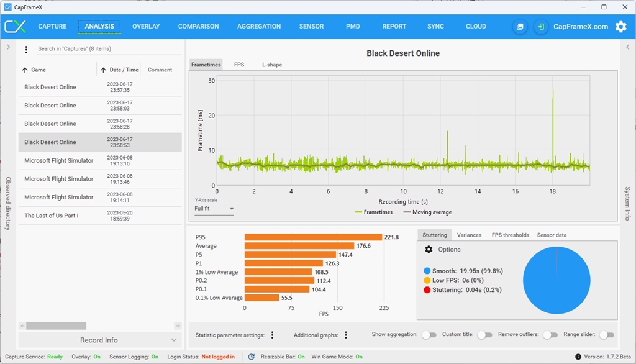Enable Remove outliers switch

pyautogui.click(x=550, y=335)
